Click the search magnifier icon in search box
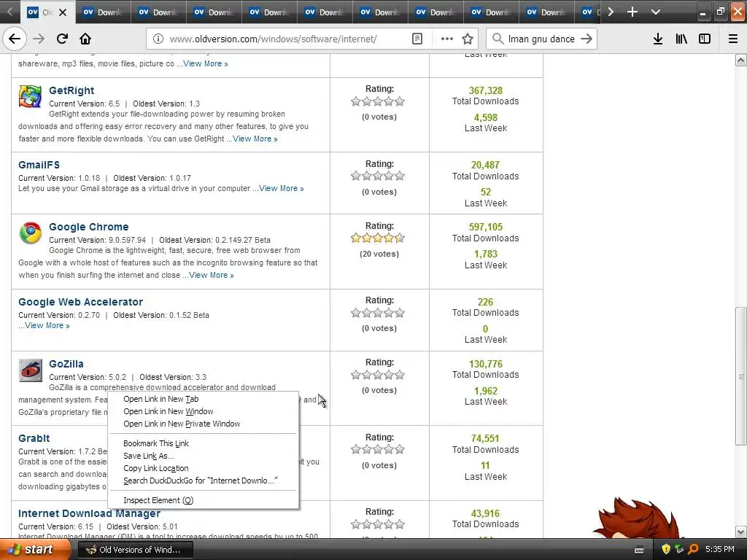This screenshot has width=747, height=560. coord(498,39)
